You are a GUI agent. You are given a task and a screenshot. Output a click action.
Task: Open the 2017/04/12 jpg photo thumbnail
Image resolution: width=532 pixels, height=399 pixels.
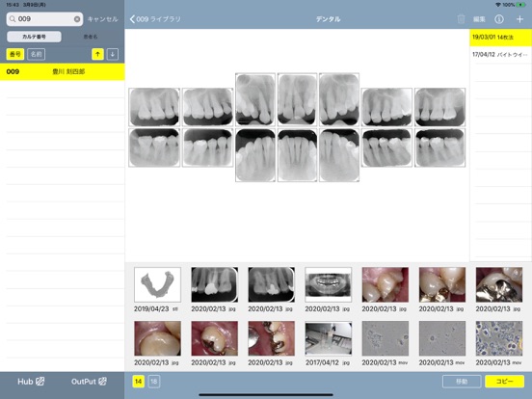[x=328, y=338]
